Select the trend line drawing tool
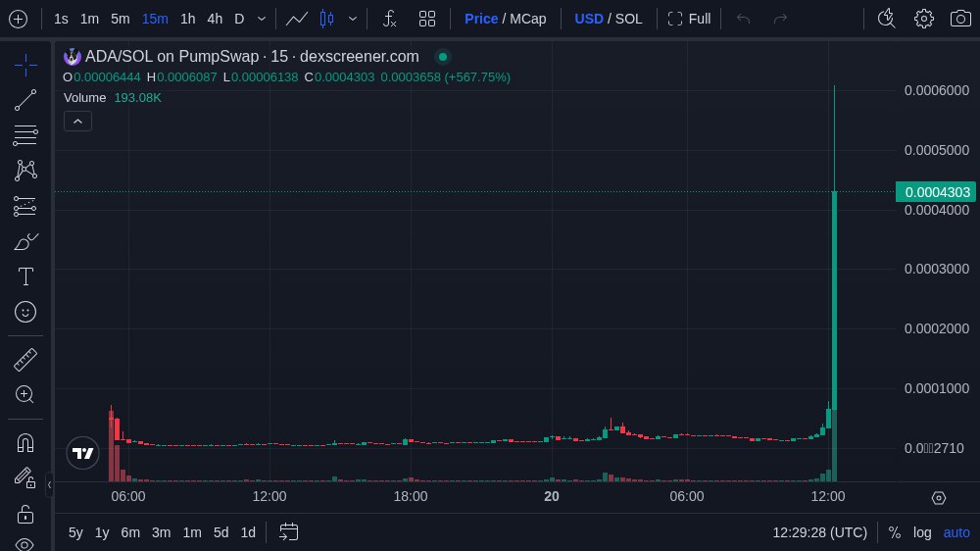980x551 pixels. tap(25, 99)
